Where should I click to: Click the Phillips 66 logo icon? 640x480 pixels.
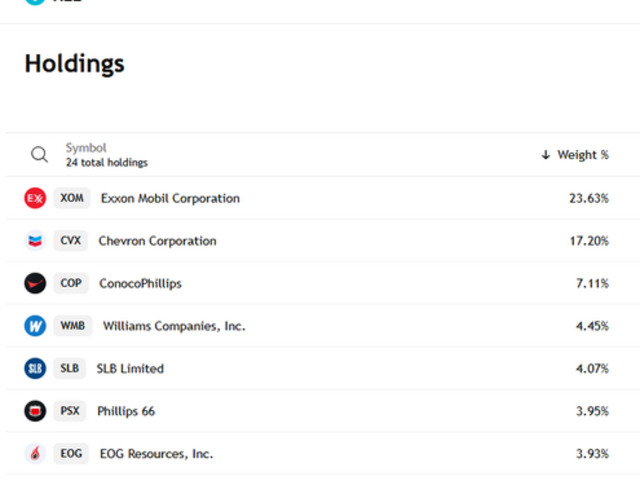point(35,411)
